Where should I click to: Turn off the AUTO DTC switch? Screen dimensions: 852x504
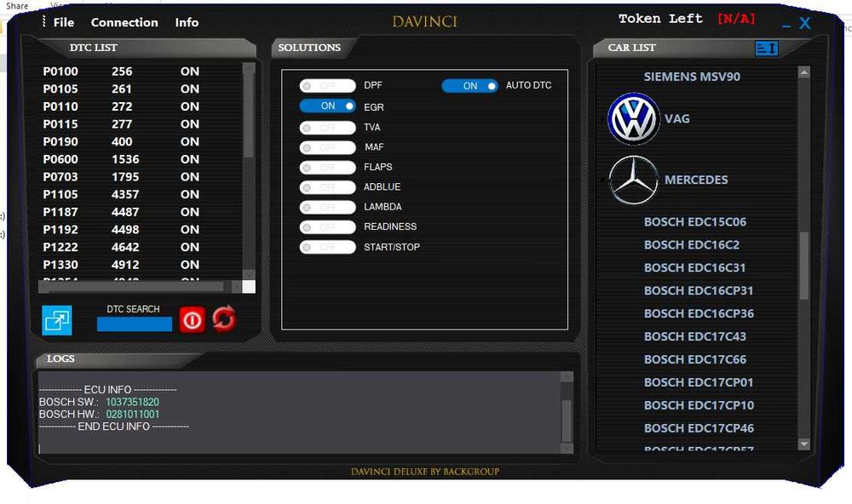click(x=470, y=86)
